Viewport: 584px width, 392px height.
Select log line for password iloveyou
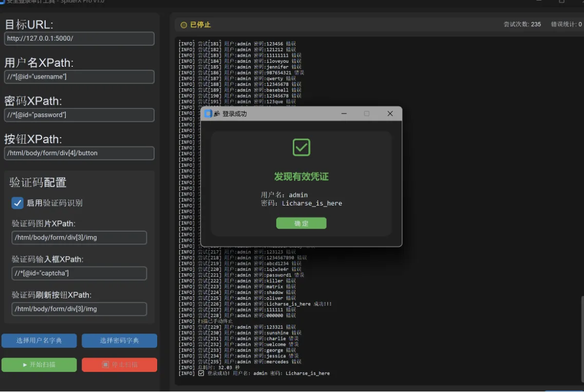[x=240, y=61]
